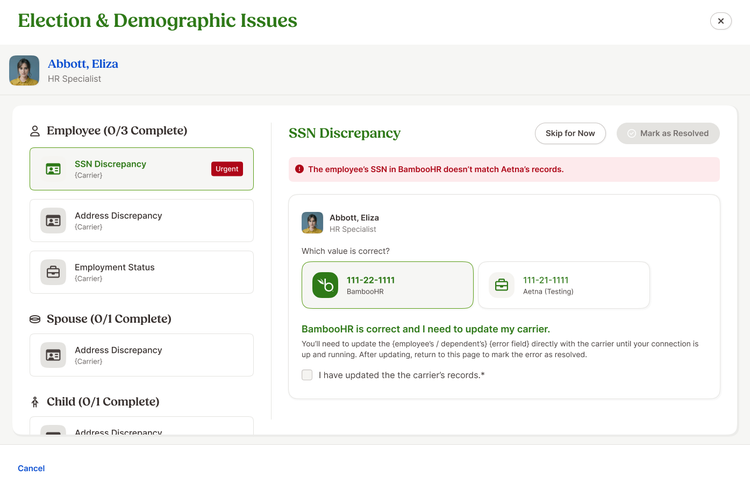Click the Urgent badge on SSN Discrepancy
The height and width of the screenshot is (490, 750).
click(227, 169)
